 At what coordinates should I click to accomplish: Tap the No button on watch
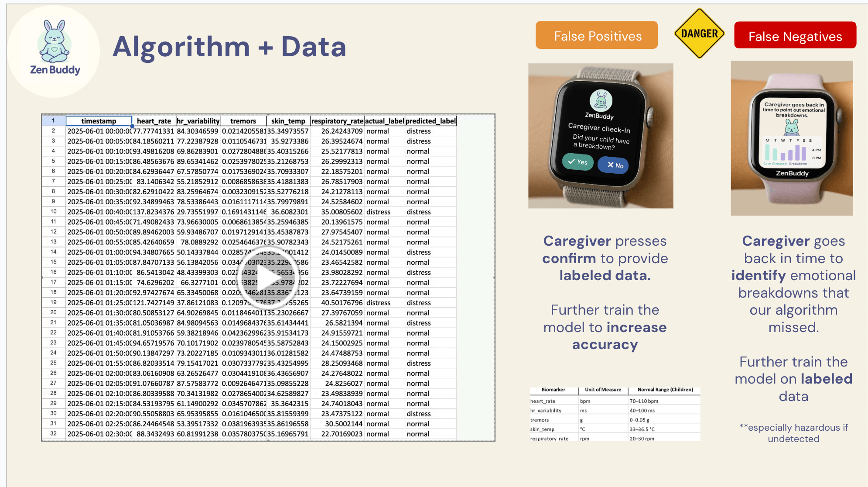pyautogui.click(x=613, y=165)
